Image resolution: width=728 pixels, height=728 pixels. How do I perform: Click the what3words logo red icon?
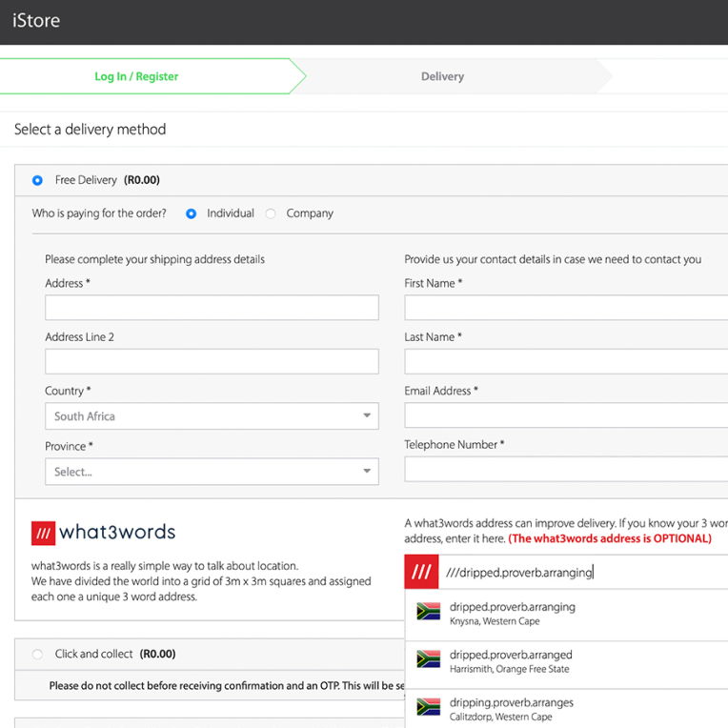(43, 533)
